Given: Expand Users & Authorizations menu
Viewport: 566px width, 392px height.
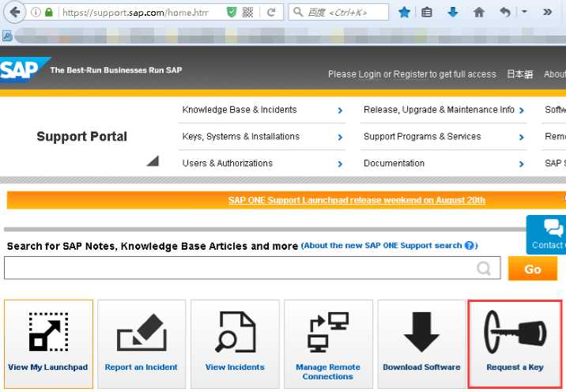Looking at the screenshot, I should click(x=262, y=163).
